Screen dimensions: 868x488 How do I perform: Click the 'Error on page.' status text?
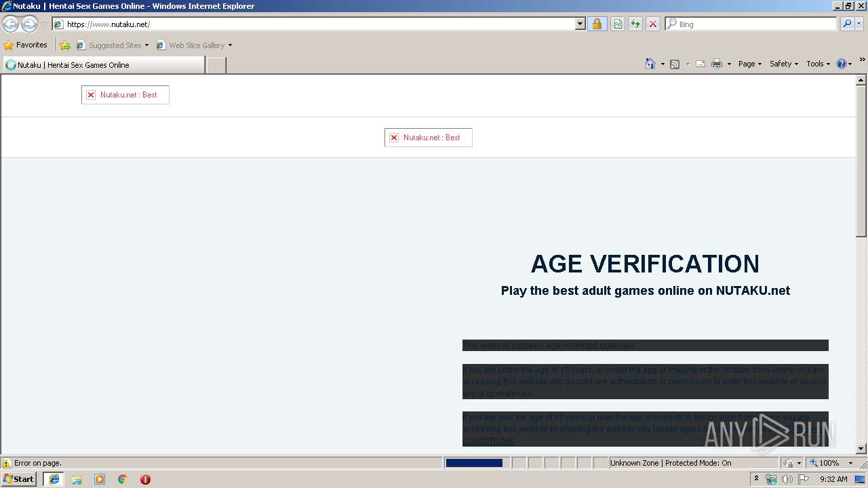(38, 464)
